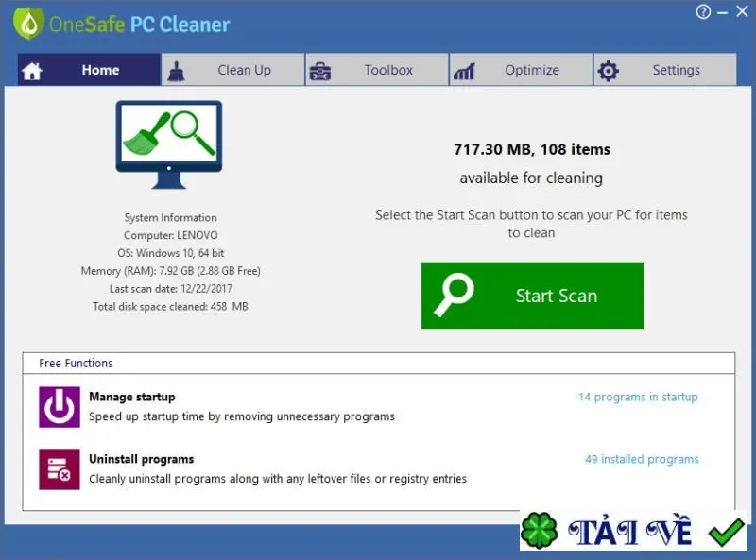The width and height of the screenshot is (756, 560).
Task: Click the OneSafe PC Cleaner title text
Action: [139, 25]
